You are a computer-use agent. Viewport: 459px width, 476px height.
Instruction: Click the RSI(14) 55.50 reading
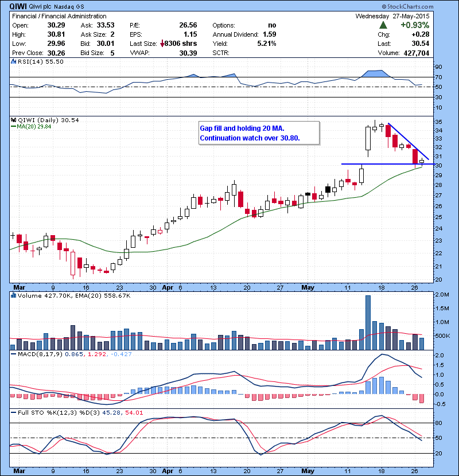[40, 61]
